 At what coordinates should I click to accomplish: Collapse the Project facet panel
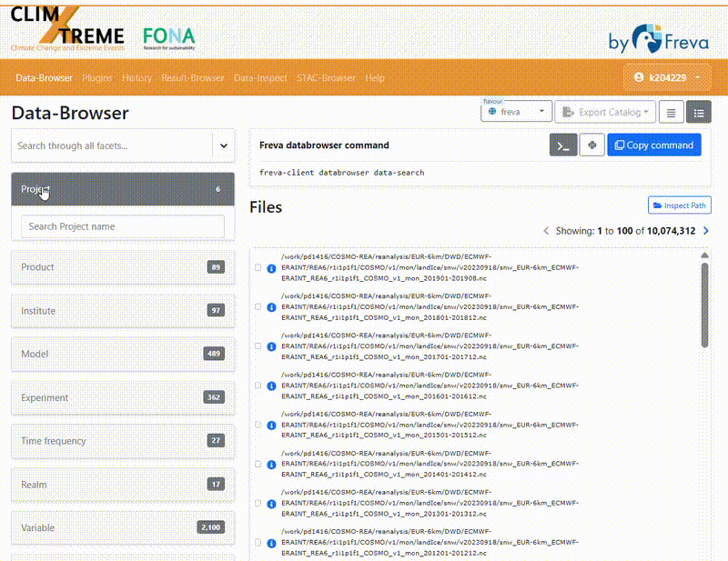coord(123,189)
